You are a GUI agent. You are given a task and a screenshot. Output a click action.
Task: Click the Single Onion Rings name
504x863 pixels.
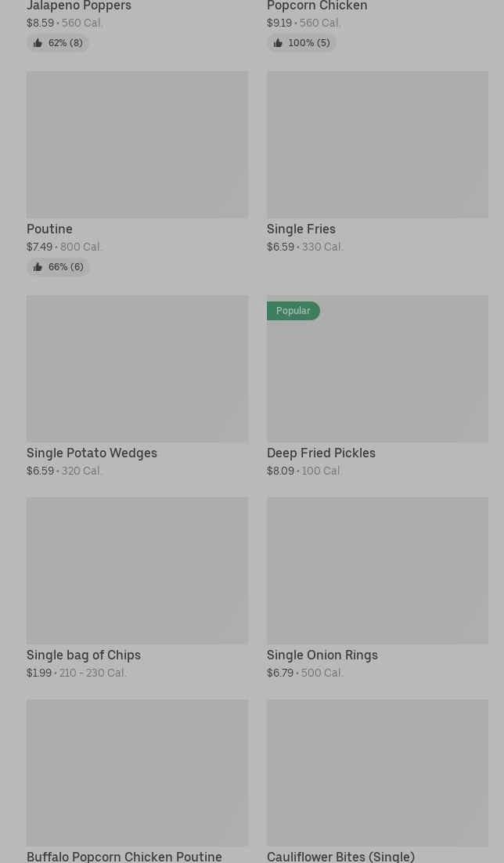click(322, 655)
